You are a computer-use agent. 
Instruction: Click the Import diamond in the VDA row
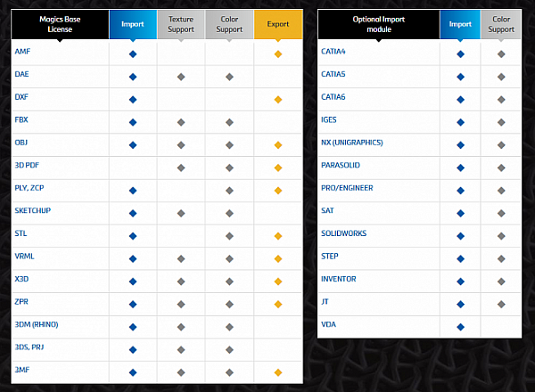coord(461,327)
